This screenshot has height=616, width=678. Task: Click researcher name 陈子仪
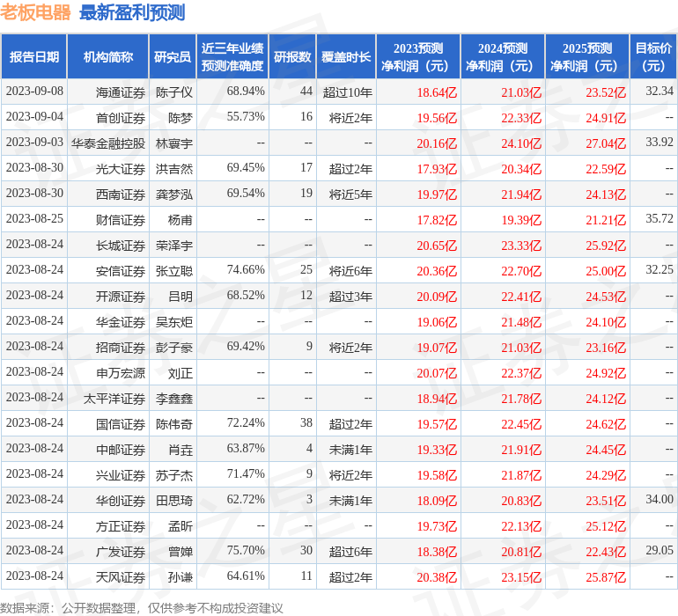click(174, 92)
